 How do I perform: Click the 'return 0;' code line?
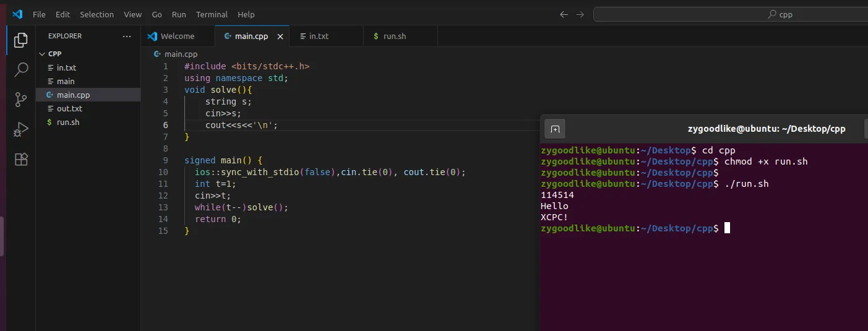(218, 219)
